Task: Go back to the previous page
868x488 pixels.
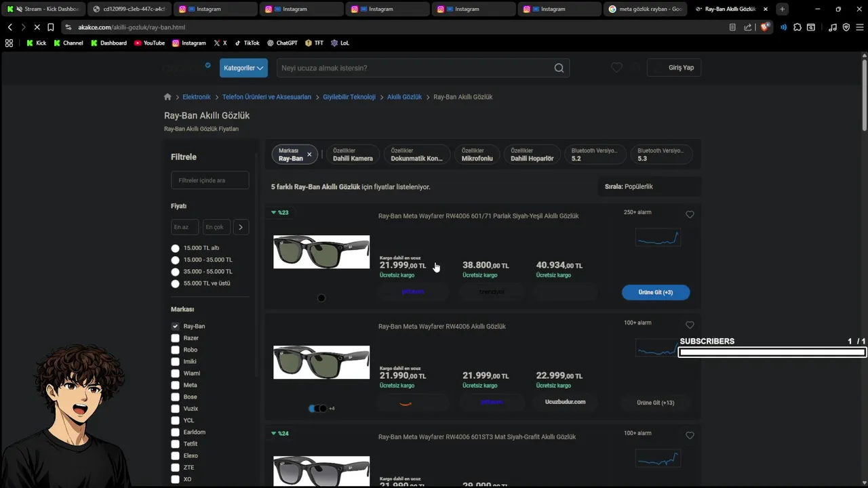Action: 10,27
